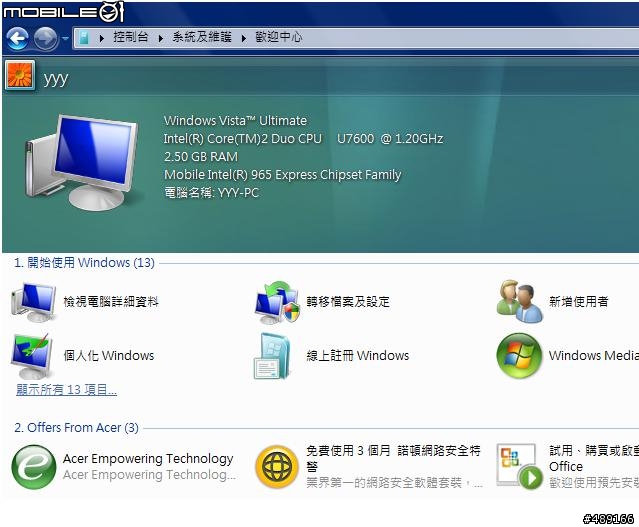Click the 顯示所有 13 項目... link
639x527 pixels.
pyautogui.click(x=66, y=390)
